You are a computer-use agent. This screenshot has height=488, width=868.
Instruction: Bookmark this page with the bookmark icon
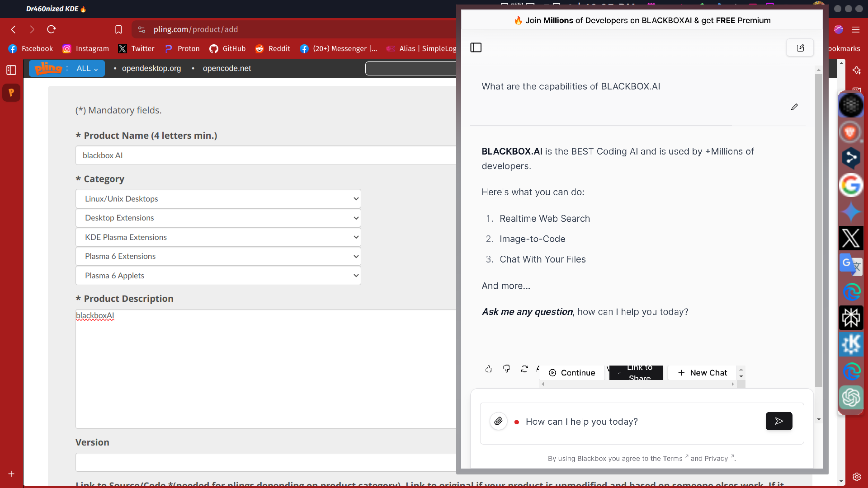(118, 29)
